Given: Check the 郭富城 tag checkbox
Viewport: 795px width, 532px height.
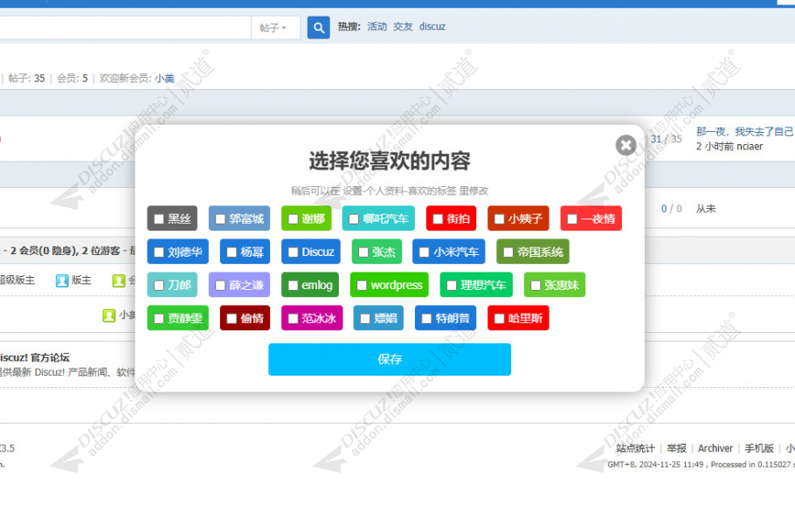Looking at the screenshot, I should click(220, 219).
